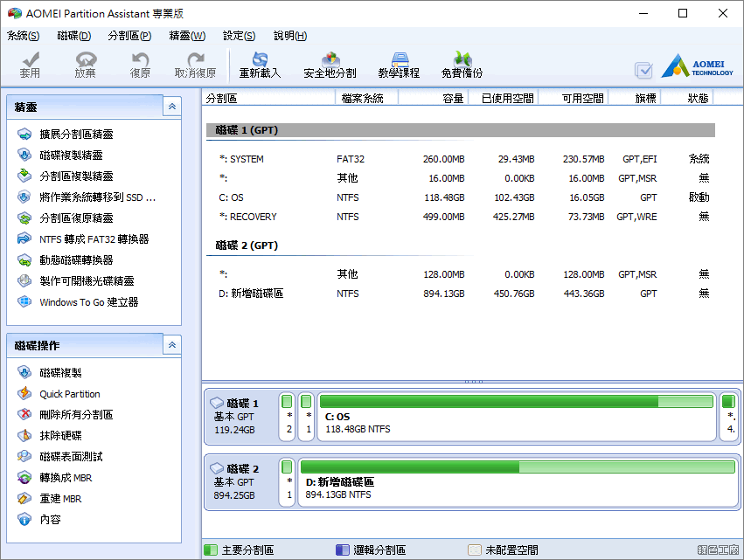
Task: Sort by 可用空間 column header
Action: point(573,98)
